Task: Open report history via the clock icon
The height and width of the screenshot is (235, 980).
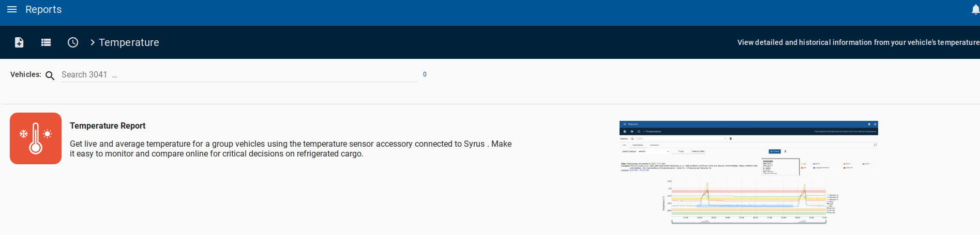Action: [73, 42]
